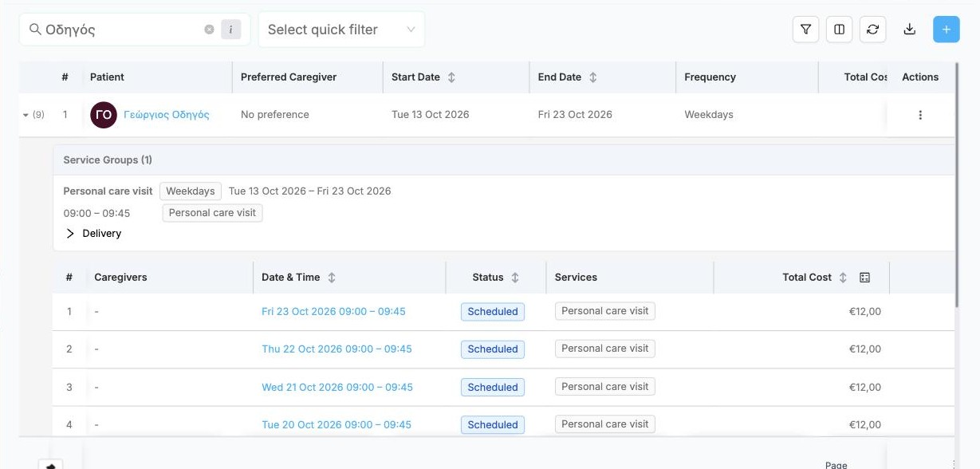The width and height of the screenshot is (980, 469).
Task: Click Personal care visit tag in Thu 22 Oct row
Action: 605,349
